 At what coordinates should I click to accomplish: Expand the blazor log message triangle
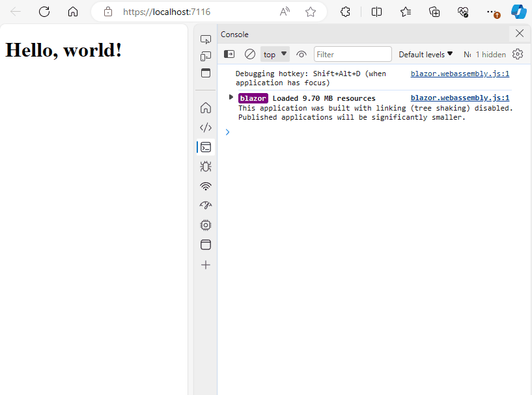[231, 98]
